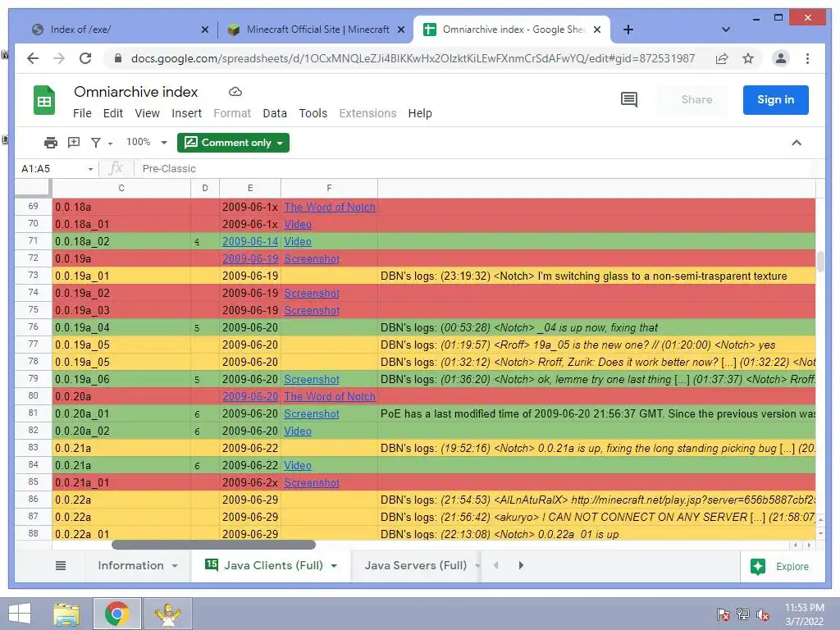Viewport: 840px width, 630px height.
Task: Select the cell containing 0.0.20a_01
Action: [x=121, y=413]
